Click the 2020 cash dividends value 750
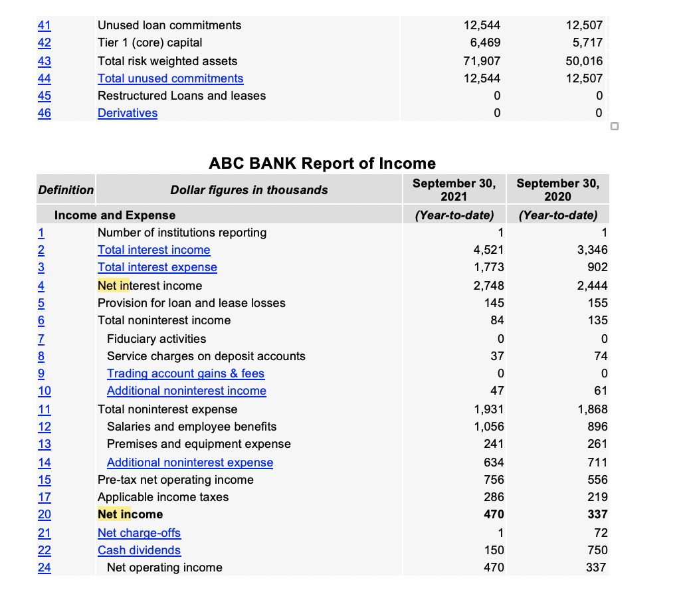This screenshot has width=687, height=616. click(x=597, y=550)
